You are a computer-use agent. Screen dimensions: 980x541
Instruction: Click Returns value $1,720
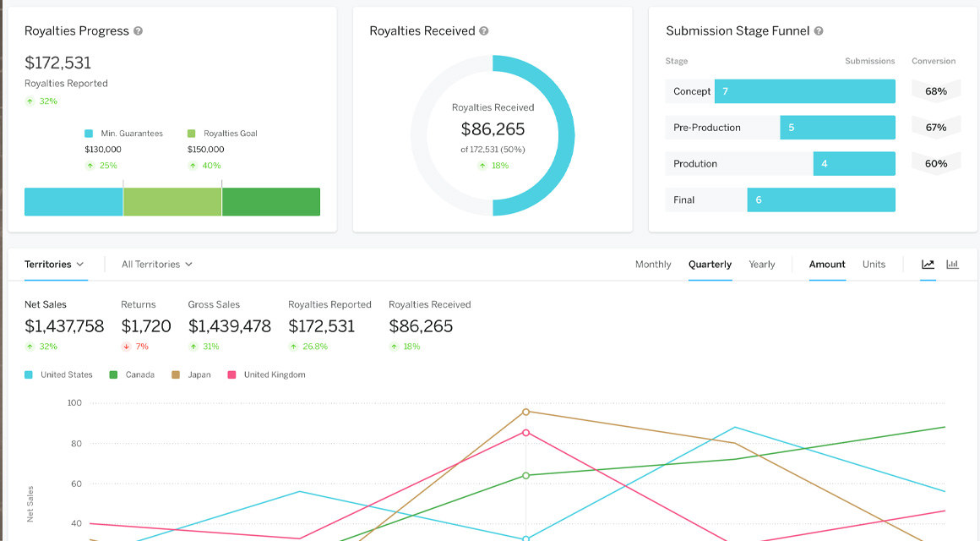(146, 325)
